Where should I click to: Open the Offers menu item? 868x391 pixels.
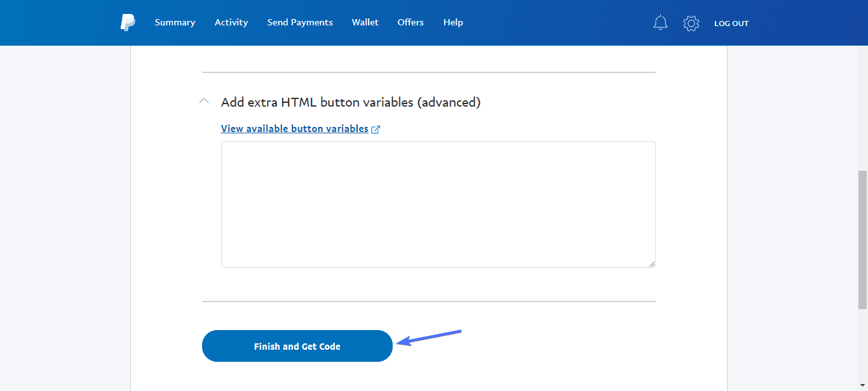coord(410,22)
